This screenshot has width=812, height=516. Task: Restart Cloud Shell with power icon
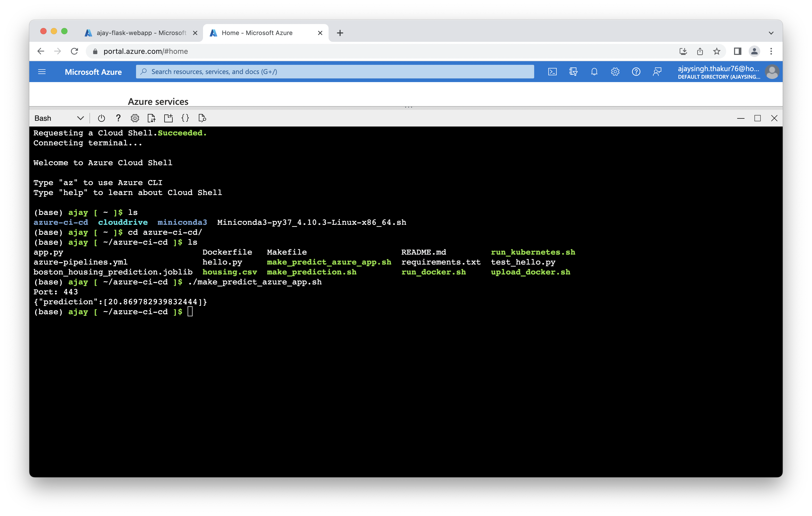coord(101,118)
